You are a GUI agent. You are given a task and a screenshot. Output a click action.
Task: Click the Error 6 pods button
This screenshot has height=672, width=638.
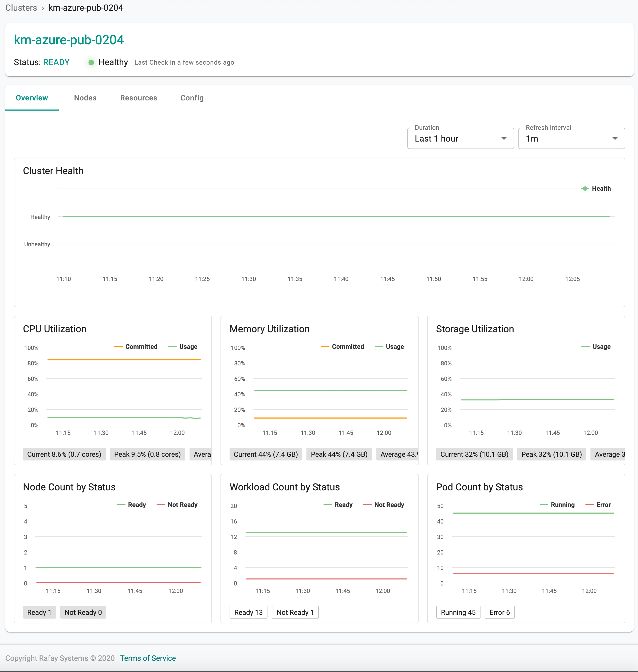(499, 612)
